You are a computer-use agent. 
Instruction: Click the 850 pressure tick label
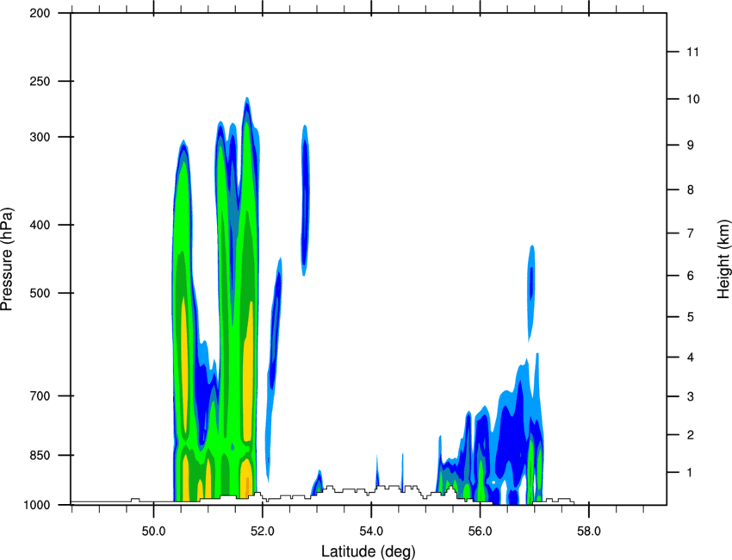point(40,456)
